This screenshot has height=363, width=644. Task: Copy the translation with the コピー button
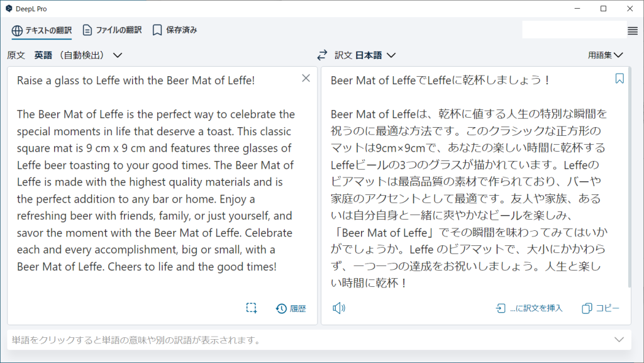point(601,308)
